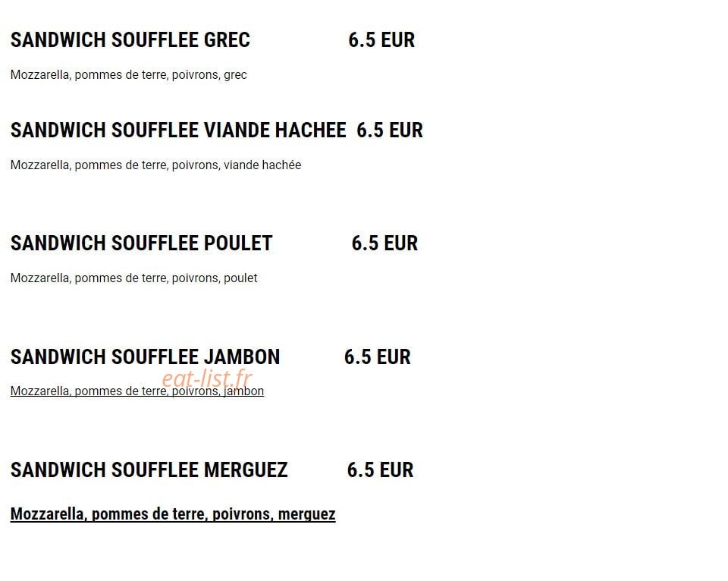Screen dimensions: 728x581
Task: Open the bold underlined merguez ingredients link
Action: [x=173, y=514]
